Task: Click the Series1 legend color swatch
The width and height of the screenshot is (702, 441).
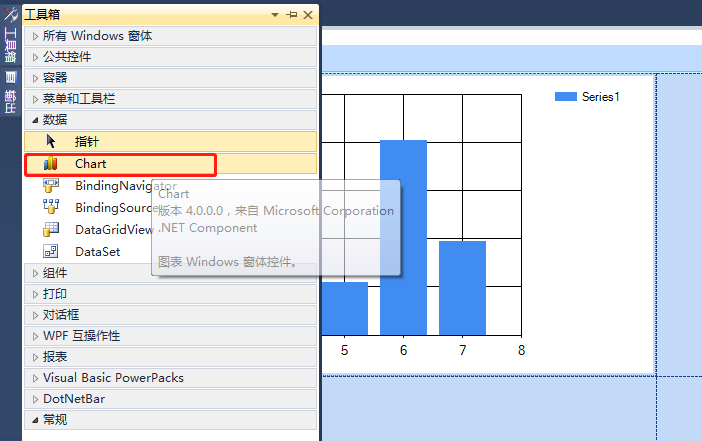Action: [565, 97]
